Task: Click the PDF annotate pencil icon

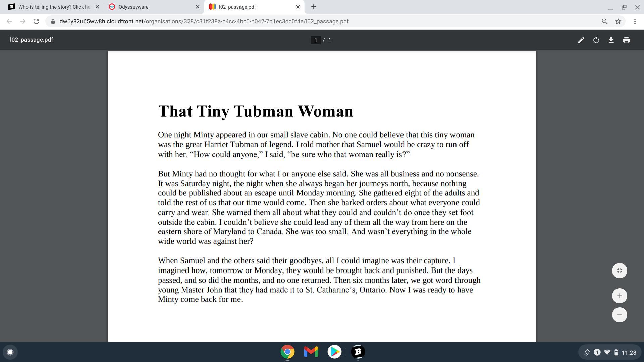Action: point(581,40)
